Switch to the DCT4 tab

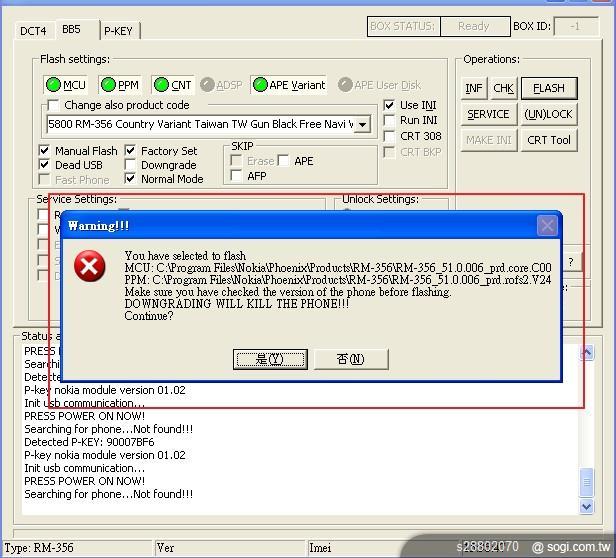point(34,31)
